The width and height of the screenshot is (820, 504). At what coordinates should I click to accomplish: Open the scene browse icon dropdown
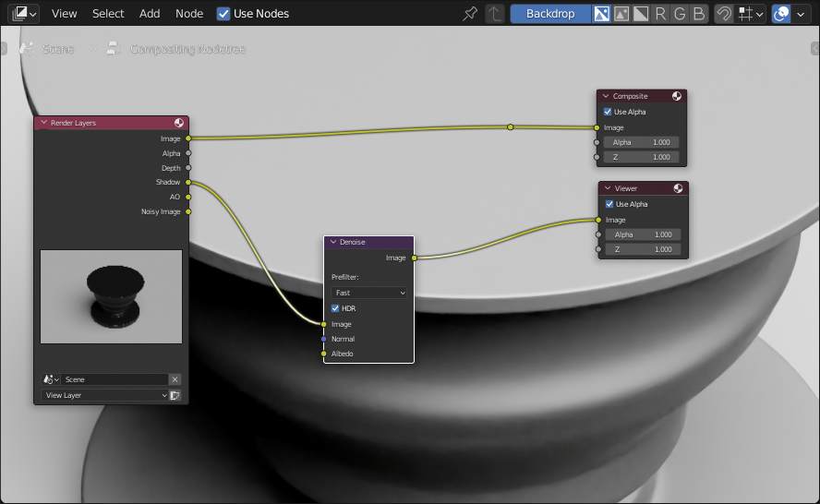click(51, 379)
